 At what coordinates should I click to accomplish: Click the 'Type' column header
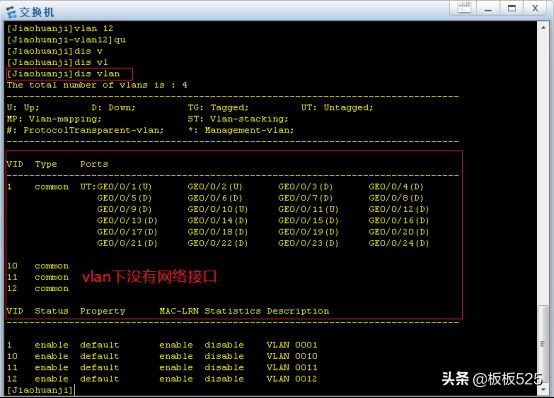(46, 164)
